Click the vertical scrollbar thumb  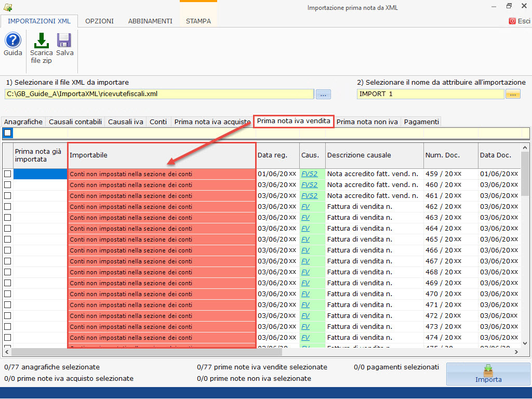coord(525,174)
